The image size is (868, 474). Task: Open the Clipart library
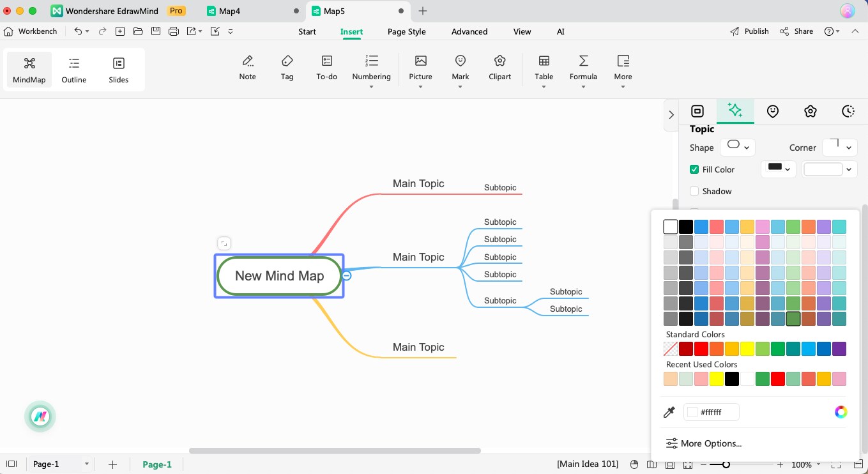(499, 68)
